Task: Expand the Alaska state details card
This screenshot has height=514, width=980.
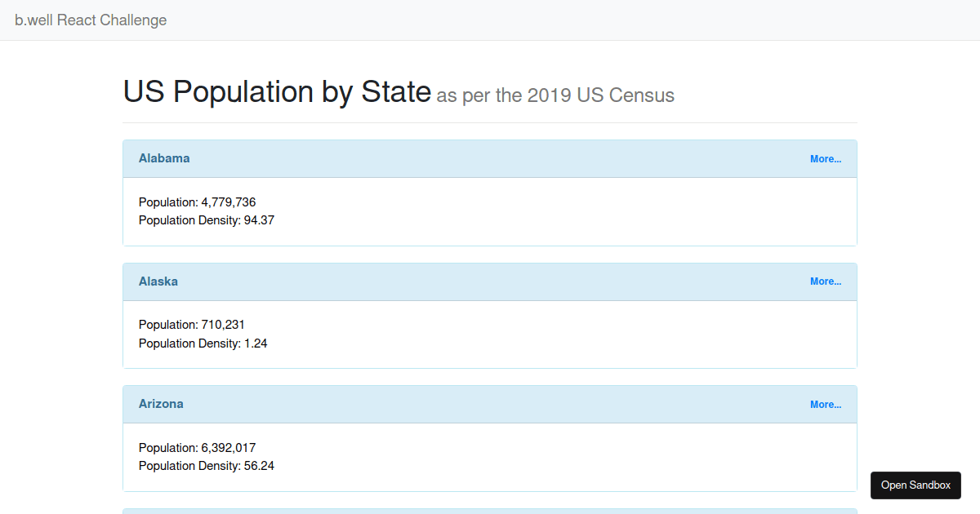Action: [826, 281]
